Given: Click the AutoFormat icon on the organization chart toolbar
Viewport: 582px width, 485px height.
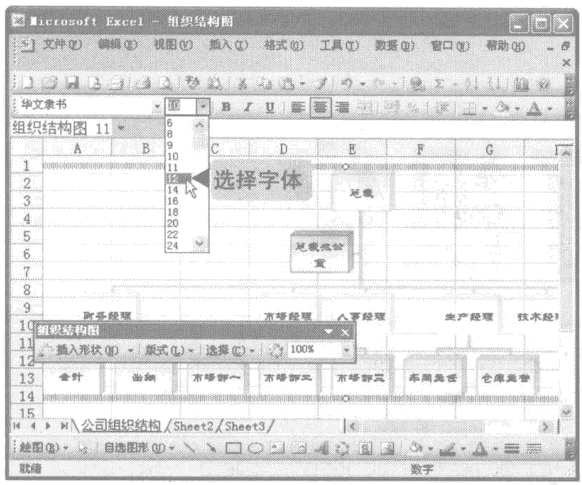Looking at the screenshot, I should pyautogui.click(x=275, y=350).
